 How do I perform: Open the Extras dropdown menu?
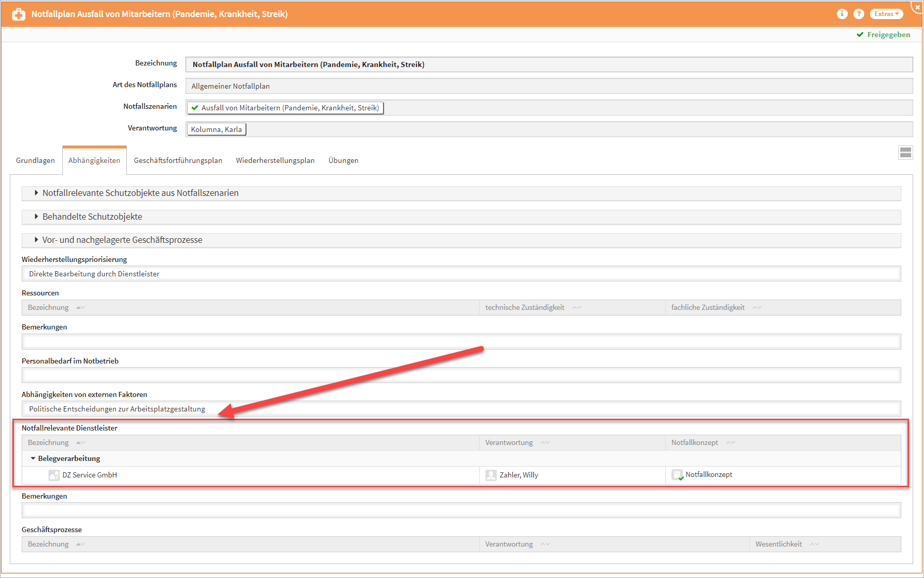coord(886,14)
